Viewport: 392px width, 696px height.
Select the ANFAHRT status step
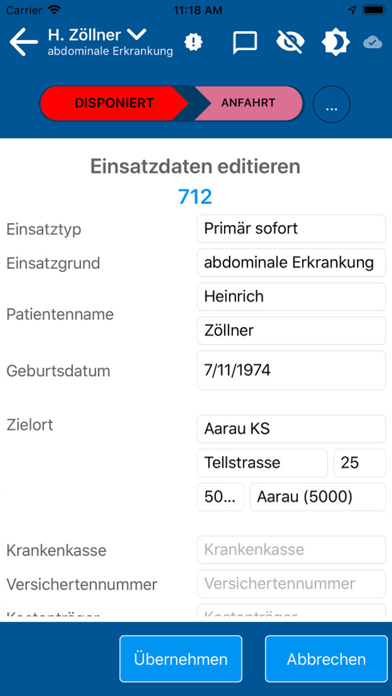(249, 103)
